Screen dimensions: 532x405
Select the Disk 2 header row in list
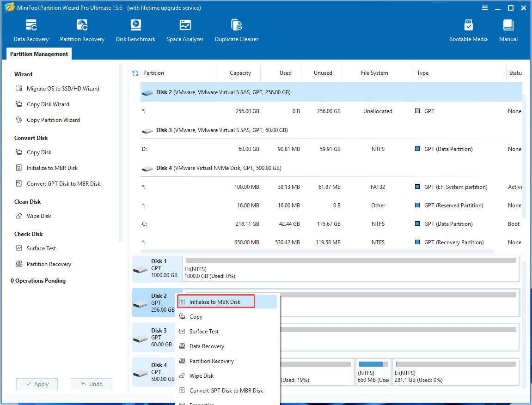[x=331, y=92]
